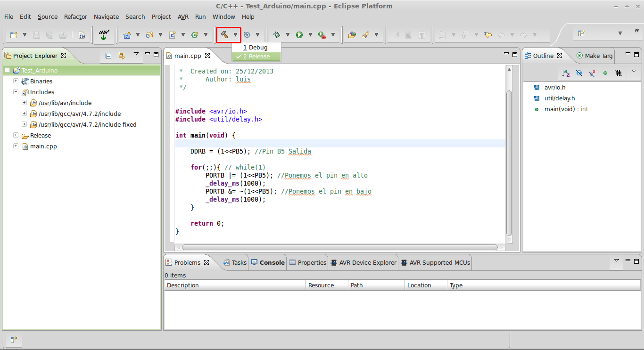Select main.cpp in Project Explorer
The width and height of the screenshot is (644, 350).
pyautogui.click(x=43, y=146)
